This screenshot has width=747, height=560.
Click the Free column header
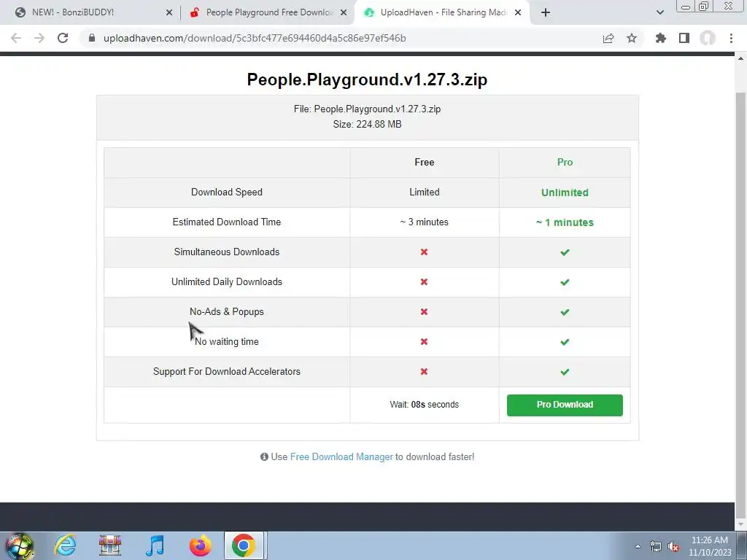point(425,162)
